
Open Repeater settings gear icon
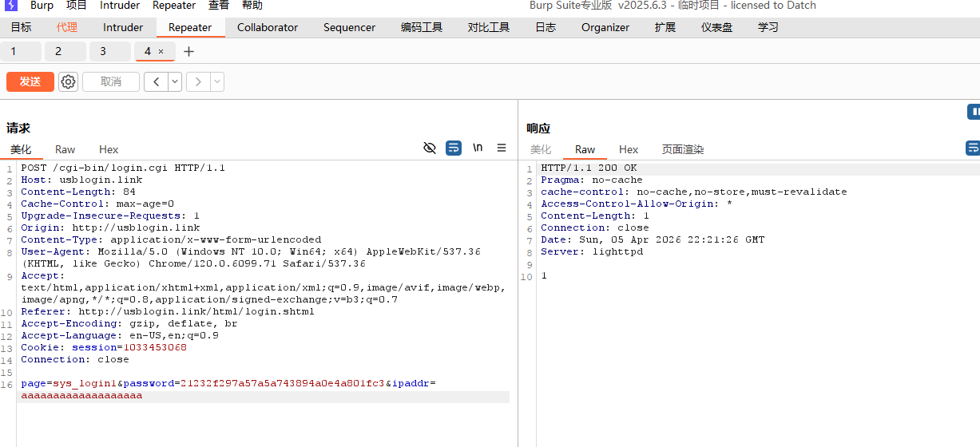point(69,81)
